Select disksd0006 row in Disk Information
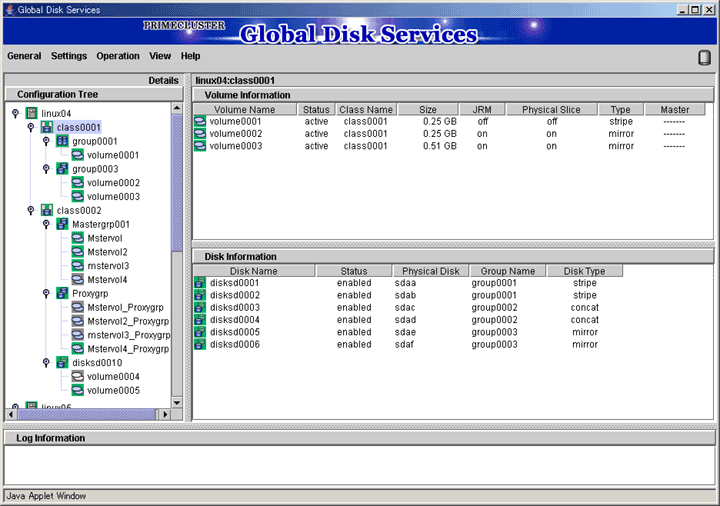The height and width of the screenshot is (506, 720). tap(408, 344)
